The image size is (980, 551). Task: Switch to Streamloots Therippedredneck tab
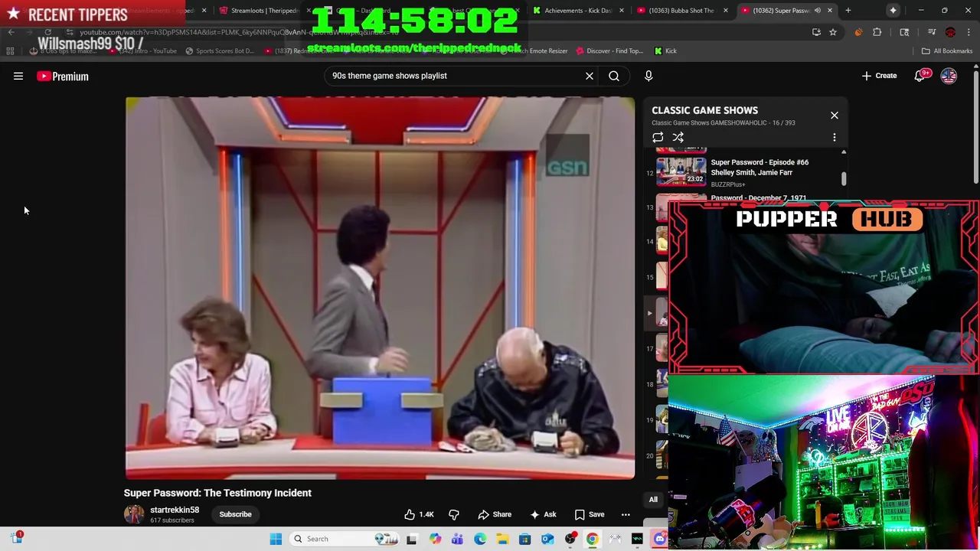tap(264, 10)
